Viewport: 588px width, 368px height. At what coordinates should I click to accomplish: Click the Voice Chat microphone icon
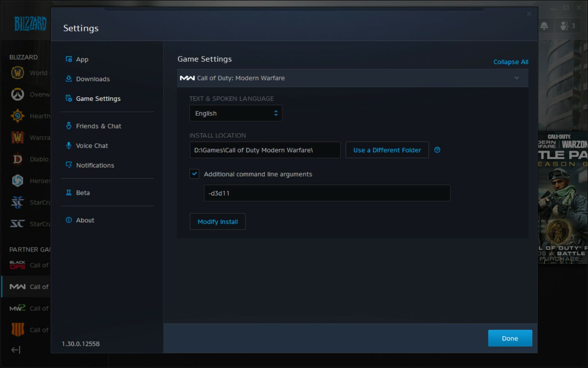click(x=69, y=145)
